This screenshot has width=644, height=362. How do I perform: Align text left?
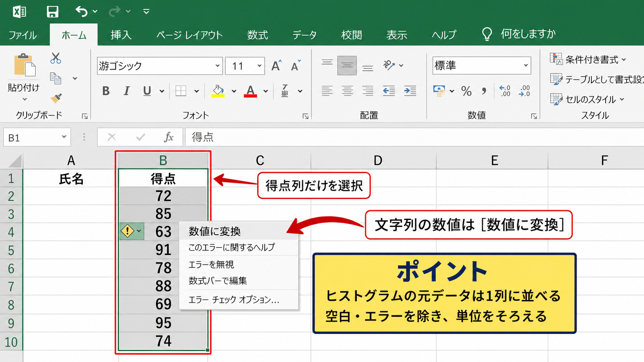pyautogui.click(x=327, y=91)
